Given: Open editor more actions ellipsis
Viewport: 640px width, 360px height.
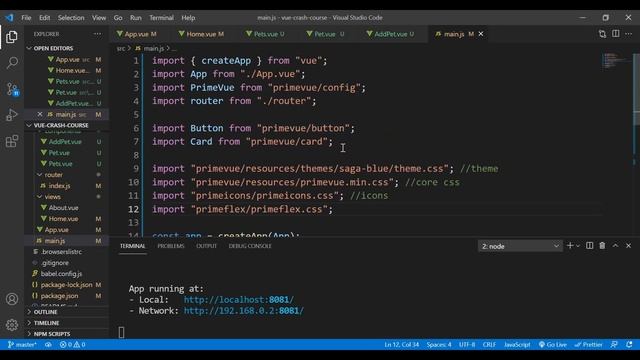Looking at the screenshot, I should coord(629,34).
